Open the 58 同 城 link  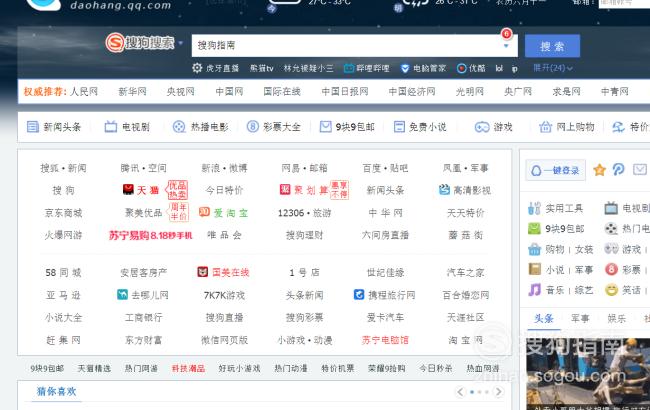[63, 273]
